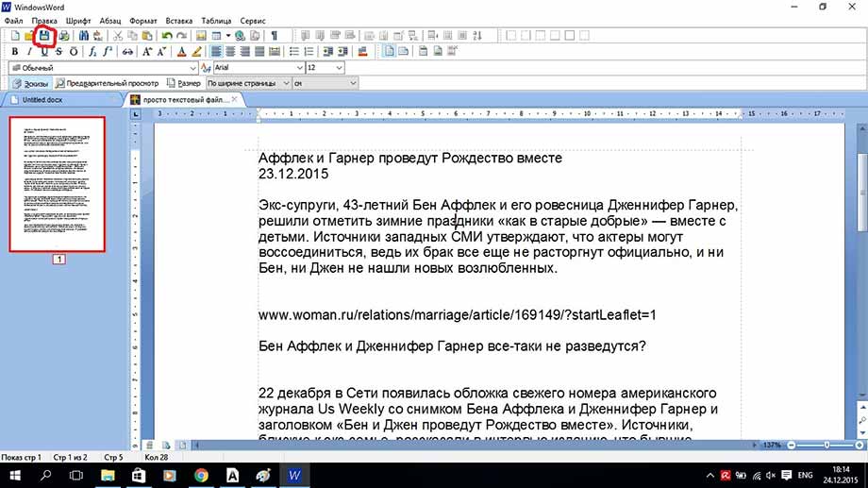Click zoom out minus button at bottom right

(792, 445)
